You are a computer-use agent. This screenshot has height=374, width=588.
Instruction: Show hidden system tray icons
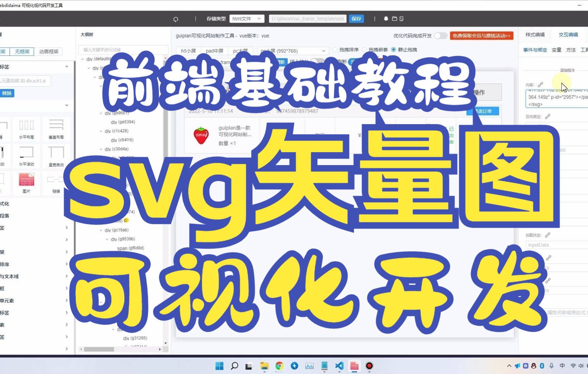click(509, 366)
